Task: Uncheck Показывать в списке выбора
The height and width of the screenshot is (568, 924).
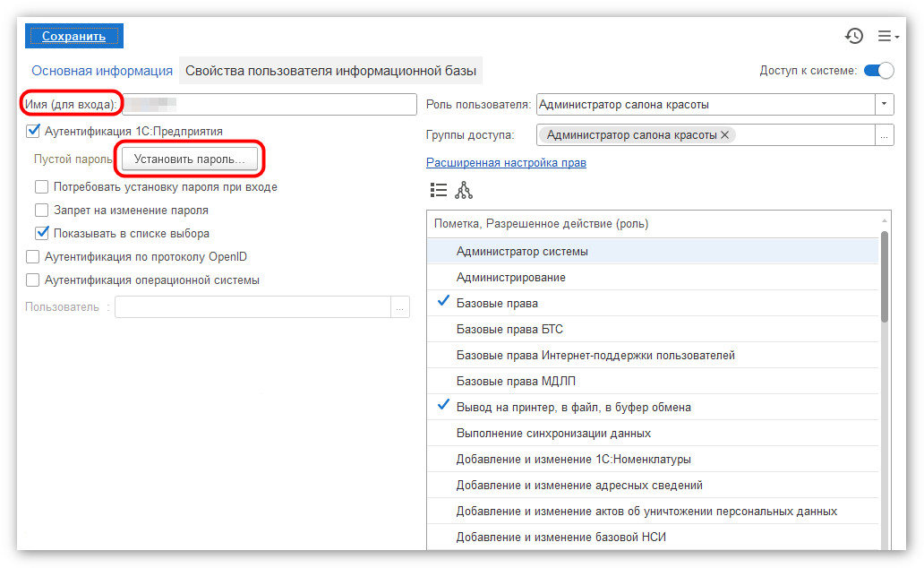Action: (x=41, y=233)
